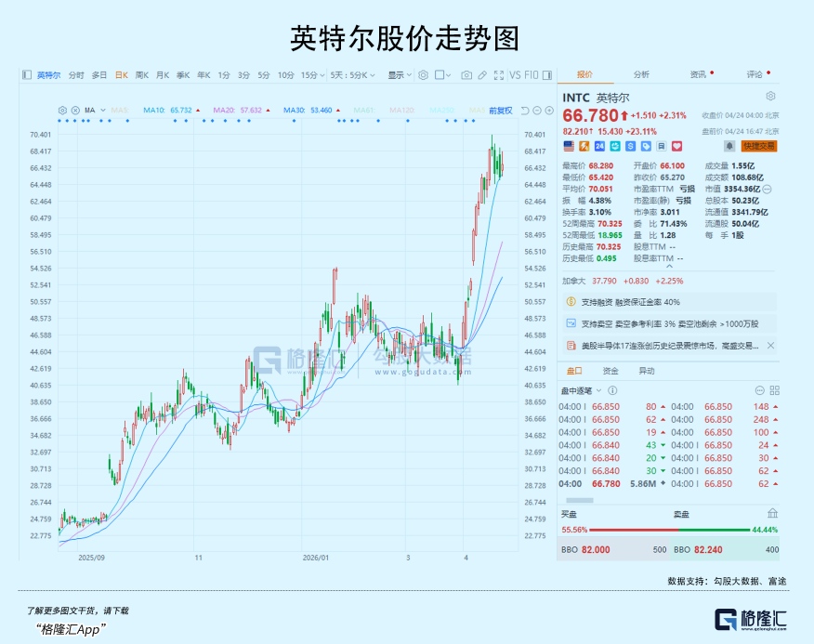The width and height of the screenshot is (814, 644).
Task: Click the blue tag label icon
Action: point(646,147)
